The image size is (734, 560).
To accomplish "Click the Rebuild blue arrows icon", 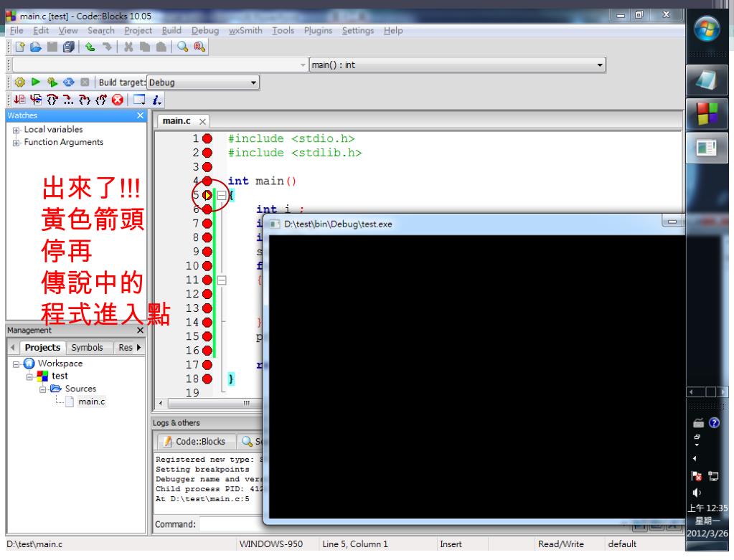I will [68, 82].
